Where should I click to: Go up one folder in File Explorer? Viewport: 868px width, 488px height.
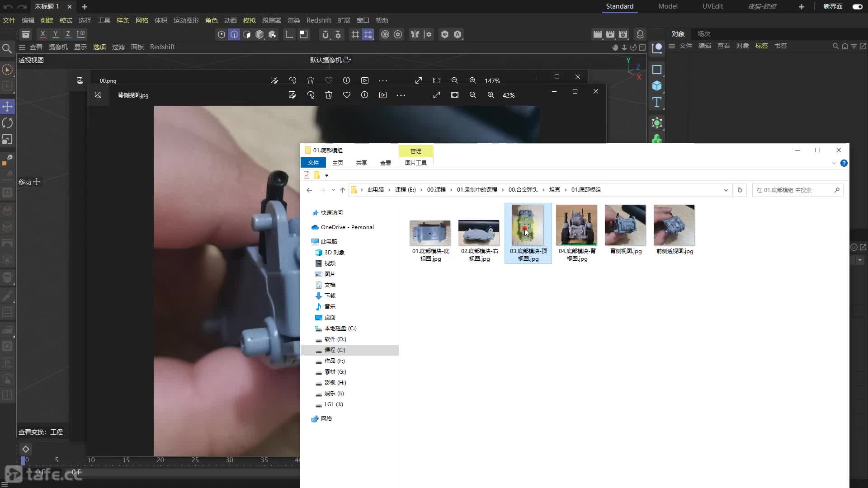tap(343, 190)
